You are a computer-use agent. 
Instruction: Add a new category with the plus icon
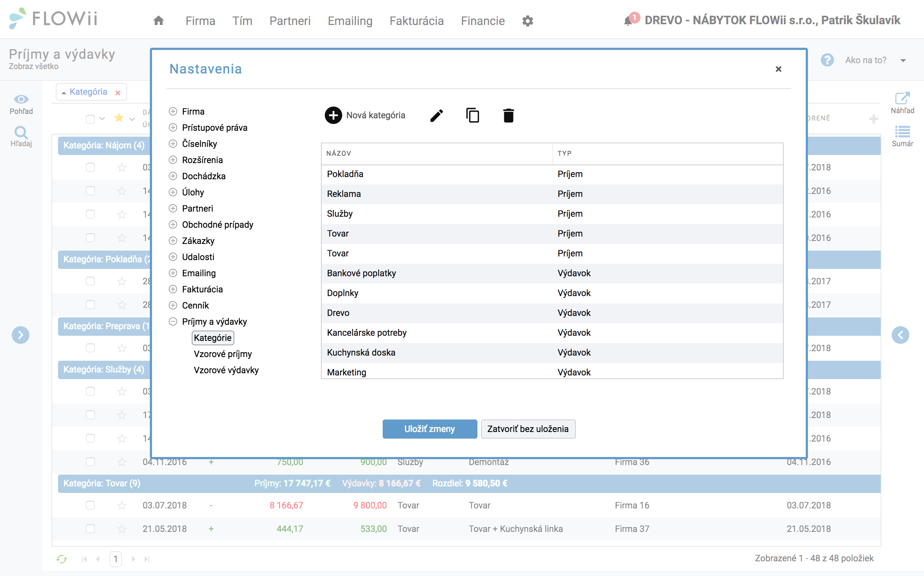(333, 115)
